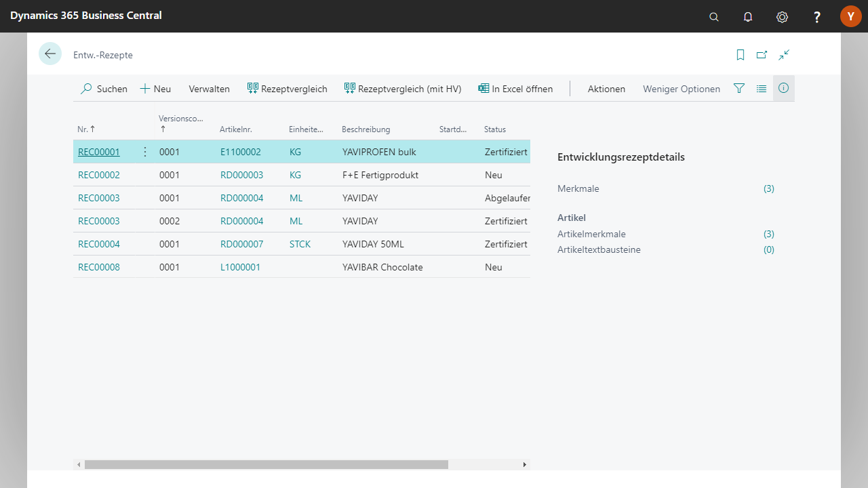Open Artikeltextbausteine count (0)
This screenshot has width=868, height=488.
769,249
